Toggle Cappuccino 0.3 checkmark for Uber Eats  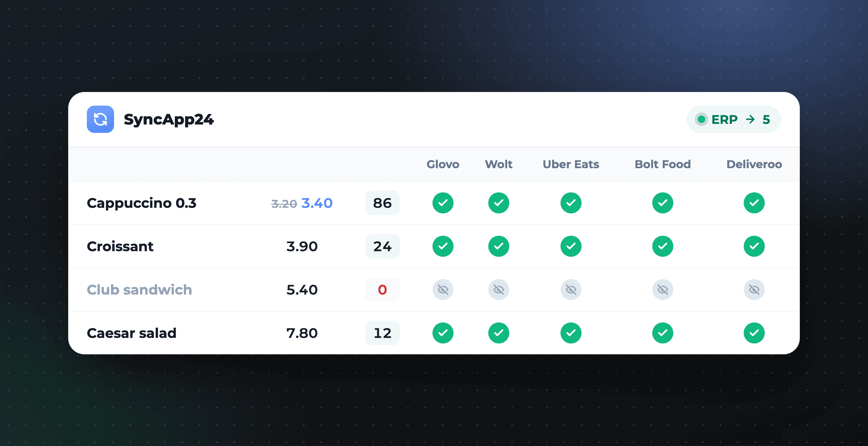(571, 203)
